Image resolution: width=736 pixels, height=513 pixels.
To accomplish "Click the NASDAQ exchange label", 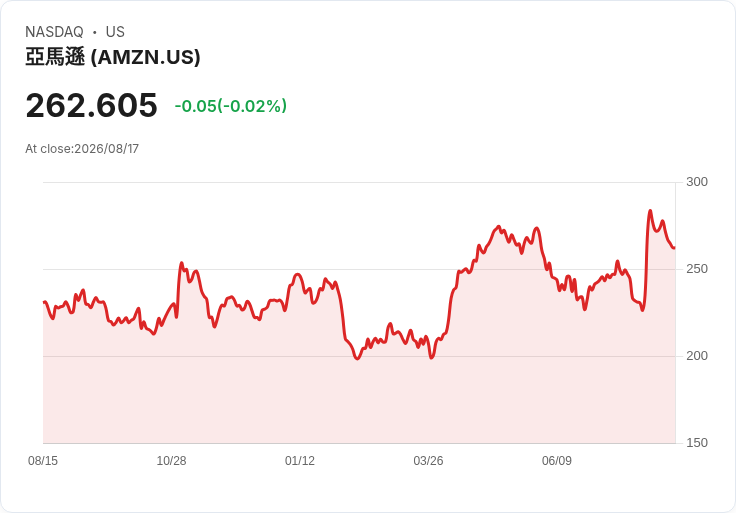I will point(54,32).
